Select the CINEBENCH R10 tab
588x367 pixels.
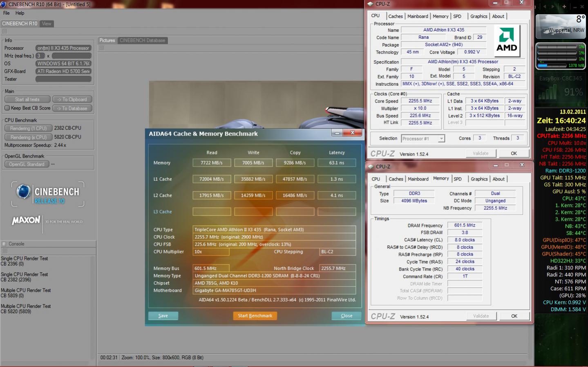click(20, 24)
